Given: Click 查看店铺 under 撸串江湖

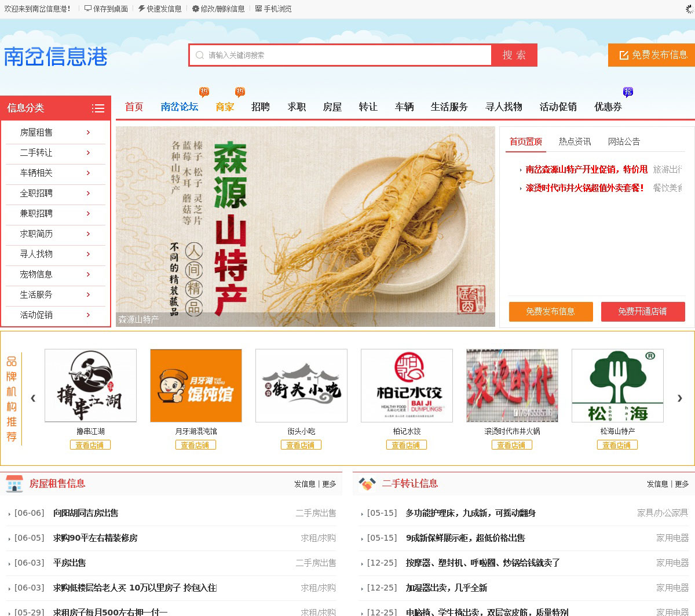Looking at the screenshot, I should (x=90, y=445).
